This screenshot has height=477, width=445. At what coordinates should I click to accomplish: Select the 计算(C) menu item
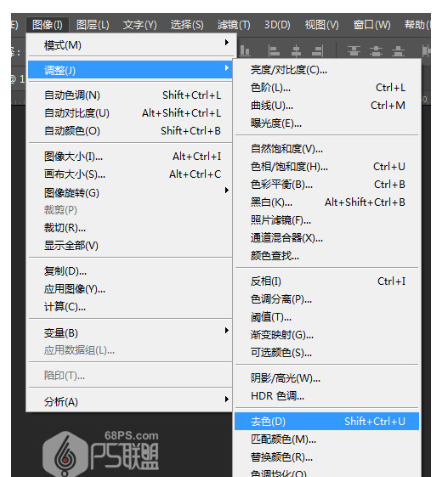click(x=130, y=307)
